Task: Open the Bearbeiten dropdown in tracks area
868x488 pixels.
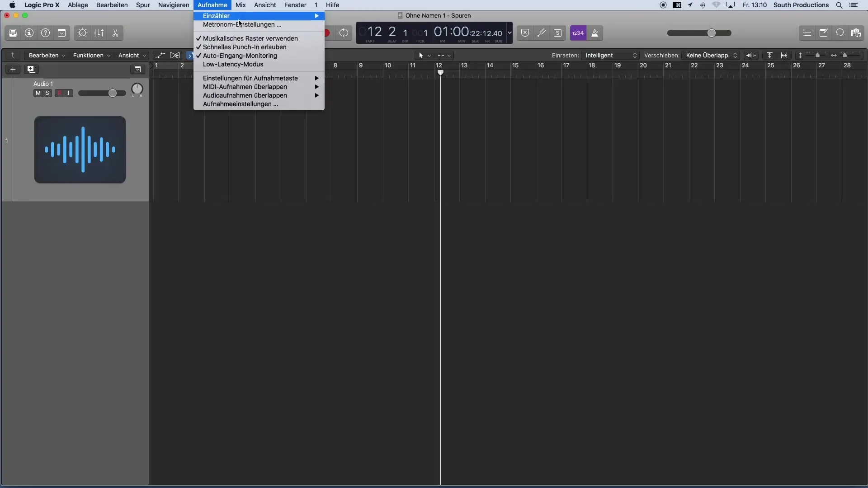Action: (47, 55)
